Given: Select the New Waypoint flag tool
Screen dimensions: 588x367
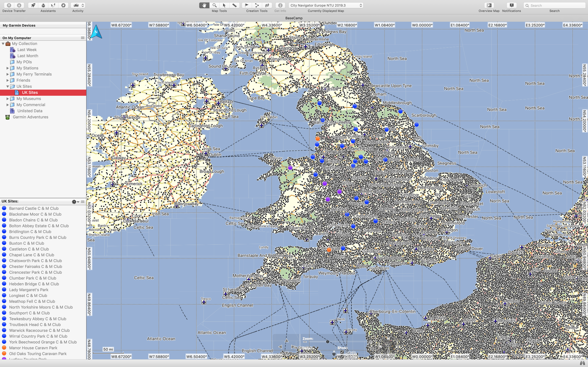Looking at the screenshot, I should [247, 5].
